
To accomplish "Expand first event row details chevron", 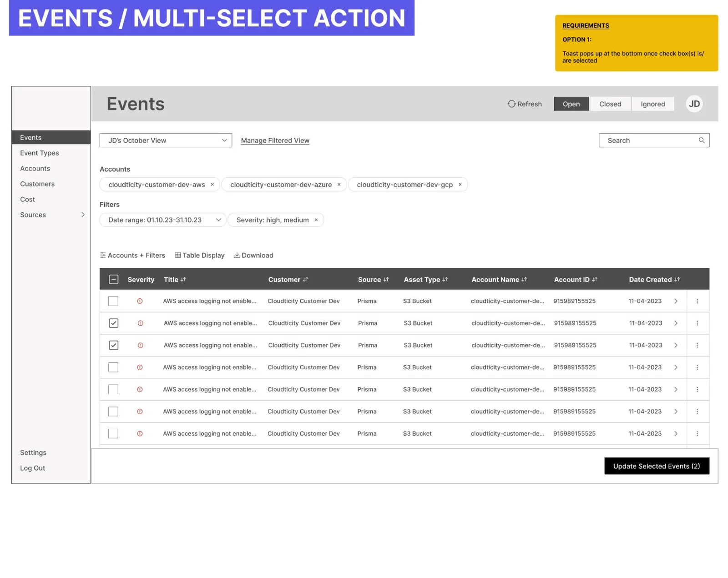I will (x=676, y=301).
